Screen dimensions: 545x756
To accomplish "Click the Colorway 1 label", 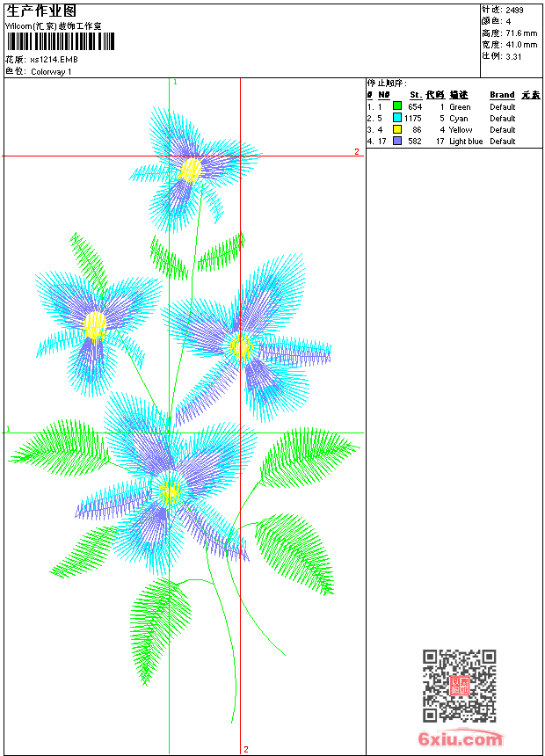I will coord(51,72).
